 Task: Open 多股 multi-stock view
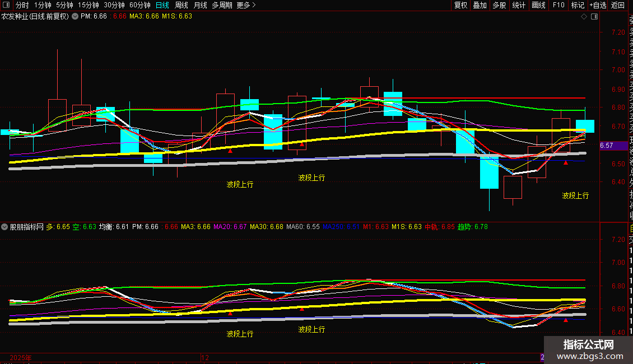coord(499,5)
